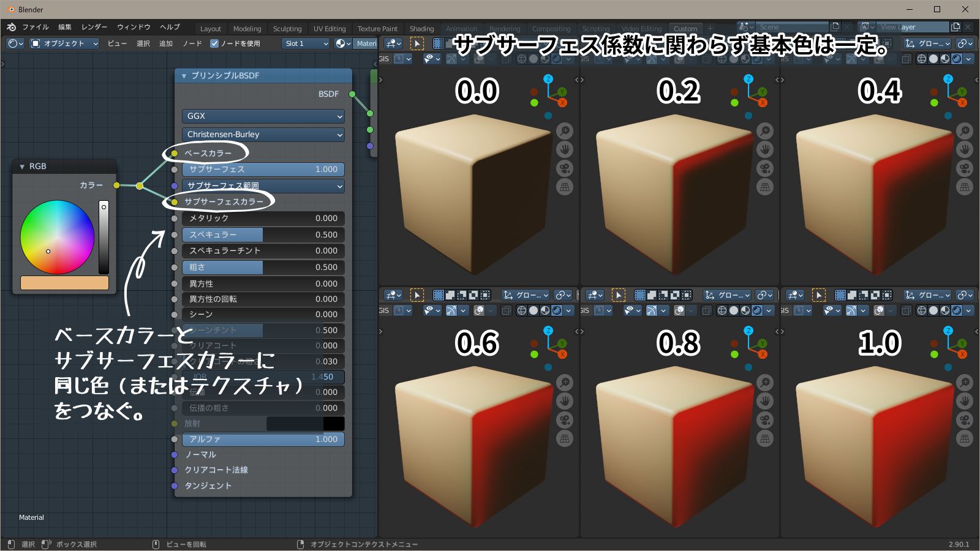This screenshot has height=551, width=980.
Task: Switch 0.6 viewport to wireframe shading
Action: point(522,310)
